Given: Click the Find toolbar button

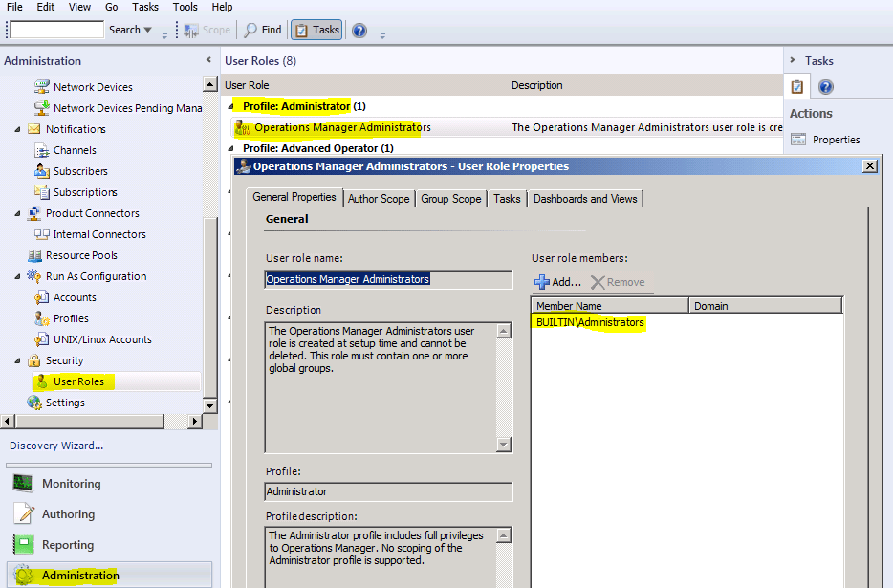Looking at the screenshot, I should pyautogui.click(x=263, y=30).
